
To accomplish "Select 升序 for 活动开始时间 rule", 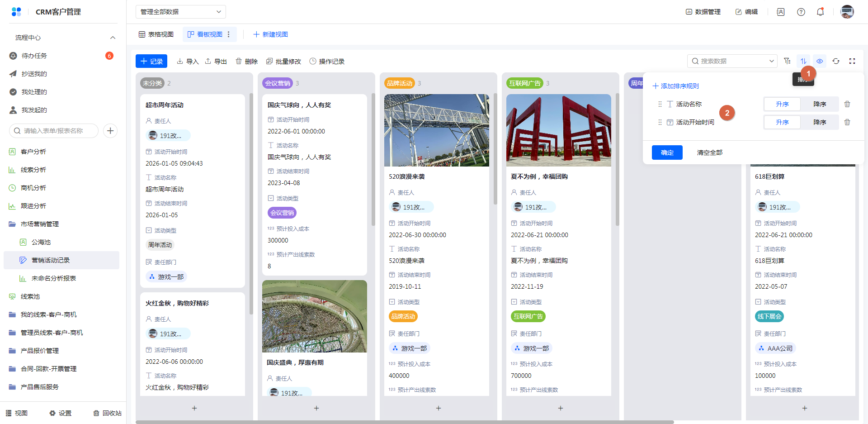I will coord(782,122).
